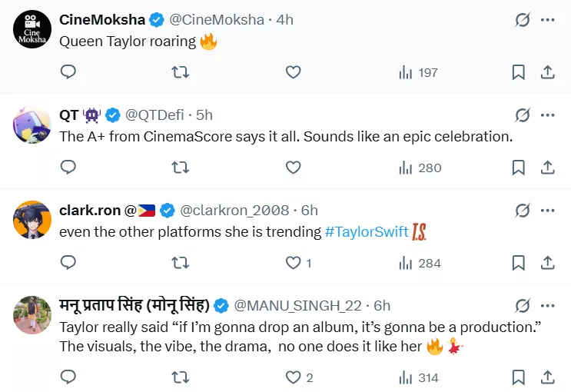Bookmark the QT CinemaScore tweet
Screen dimensions: 571x392
tap(519, 168)
